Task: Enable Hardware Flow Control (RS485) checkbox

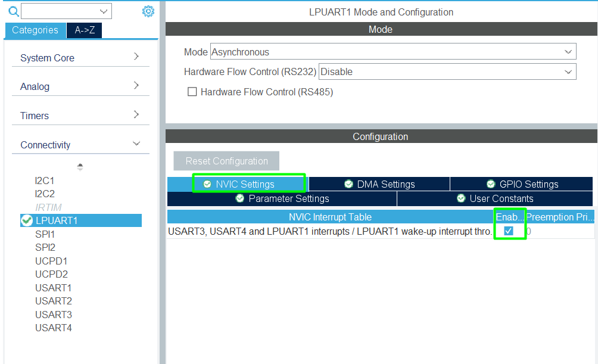Action: pyautogui.click(x=192, y=92)
